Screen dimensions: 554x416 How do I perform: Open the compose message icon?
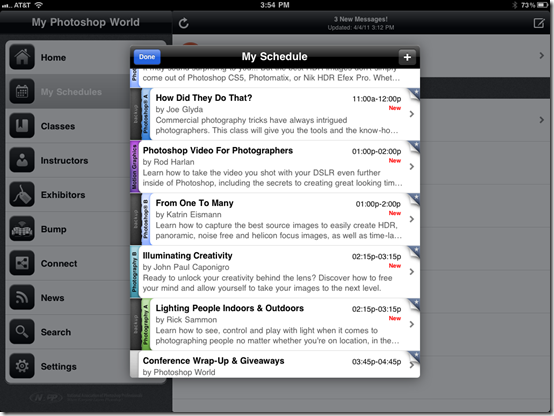(x=539, y=23)
